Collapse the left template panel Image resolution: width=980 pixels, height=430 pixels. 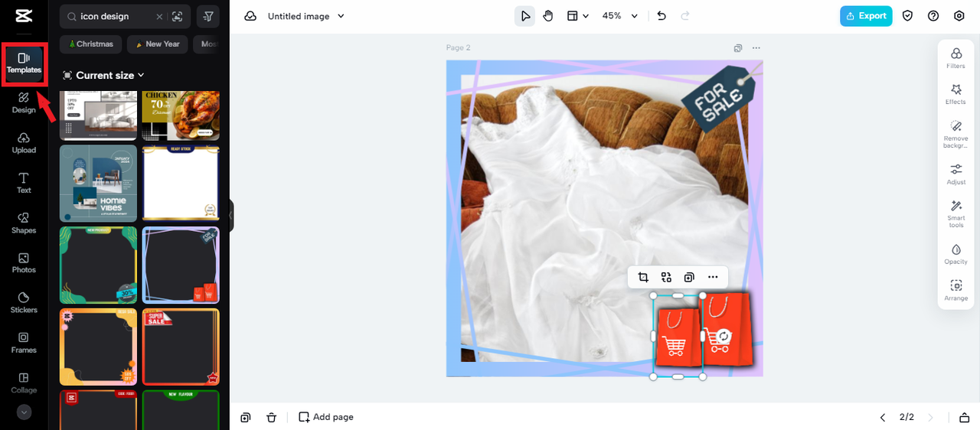[x=231, y=216]
